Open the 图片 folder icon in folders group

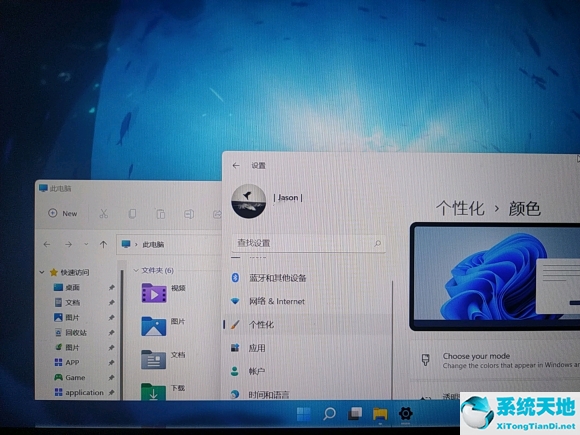click(154, 326)
